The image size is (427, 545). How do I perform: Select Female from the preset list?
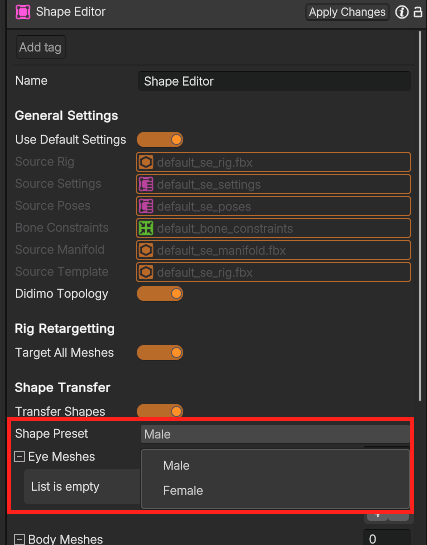pyautogui.click(x=183, y=491)
